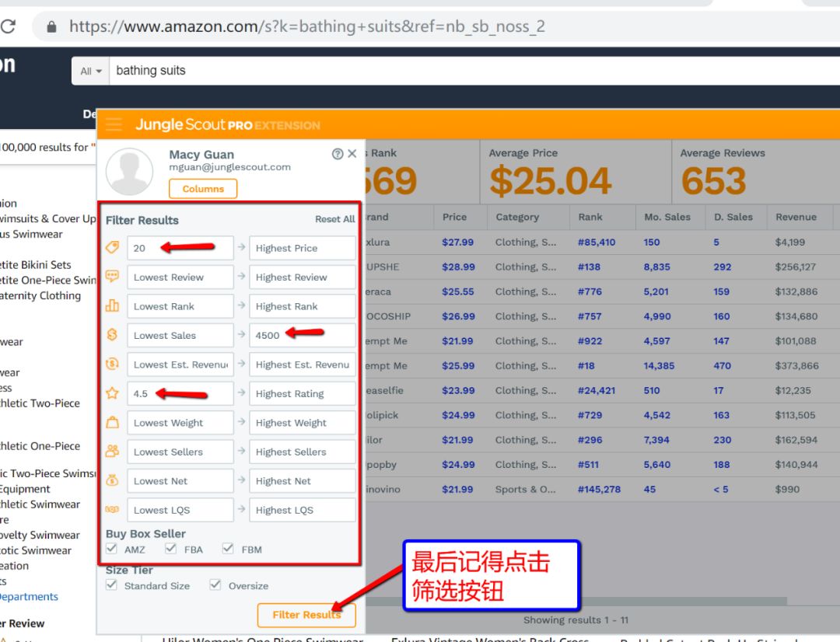Image resolution: width=840 pixels, height=642 pixels.
Task: Close the Jungle Scout filter panel
Action: click(x=352, y=154)
